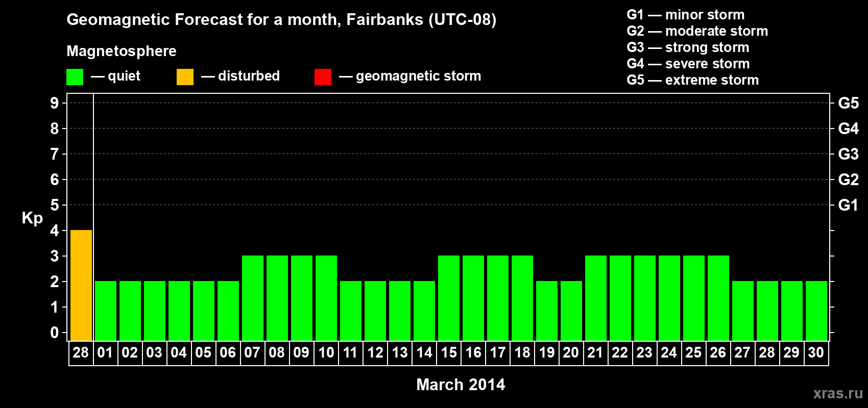Click the bar above day 26

[718, 298]
